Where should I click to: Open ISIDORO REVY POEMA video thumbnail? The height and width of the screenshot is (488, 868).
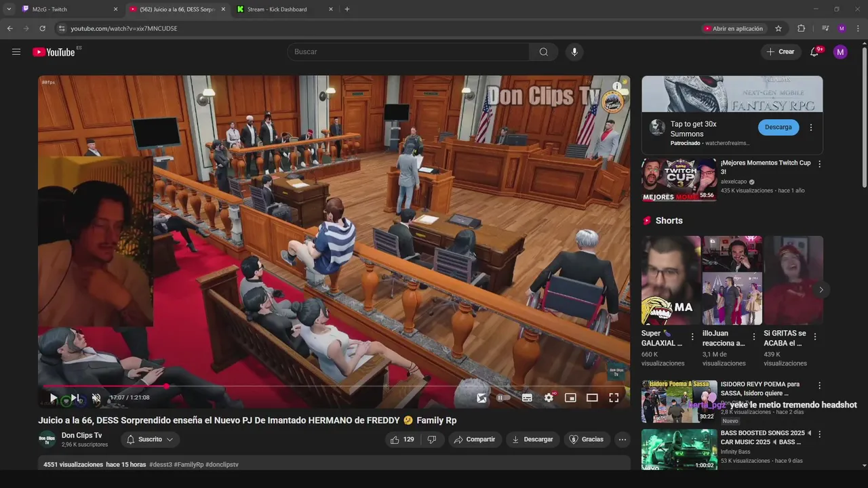tap(679, 401)
